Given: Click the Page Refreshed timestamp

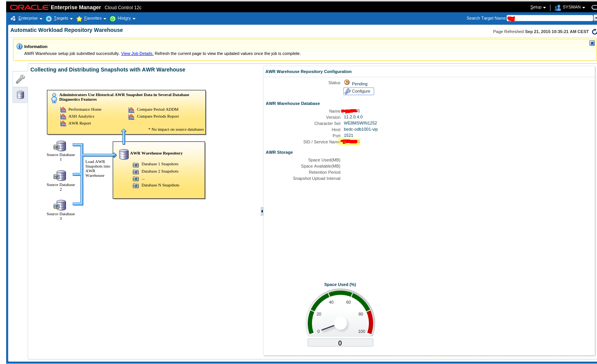Looking at the screenshot, I should click(541, 32).
